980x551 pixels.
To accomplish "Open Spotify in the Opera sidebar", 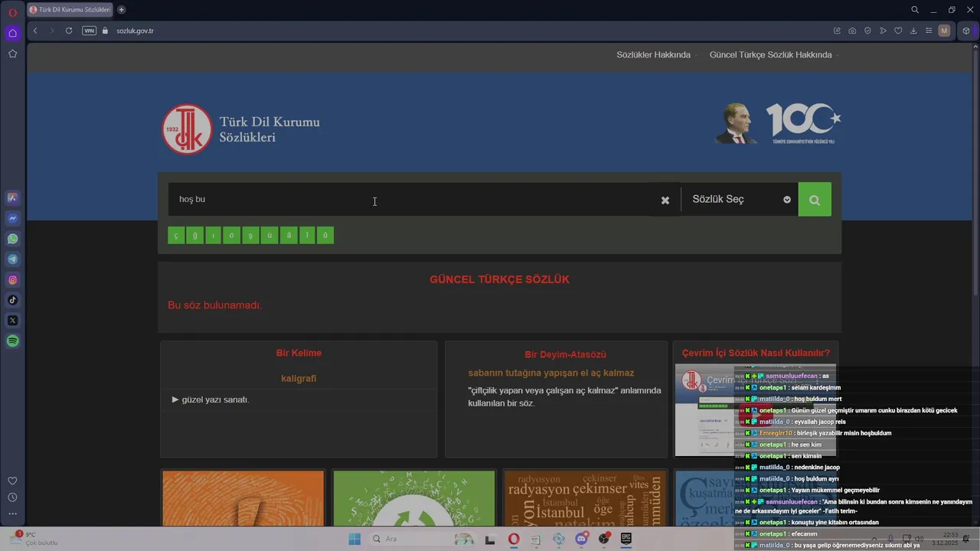I will coord(12,341).
